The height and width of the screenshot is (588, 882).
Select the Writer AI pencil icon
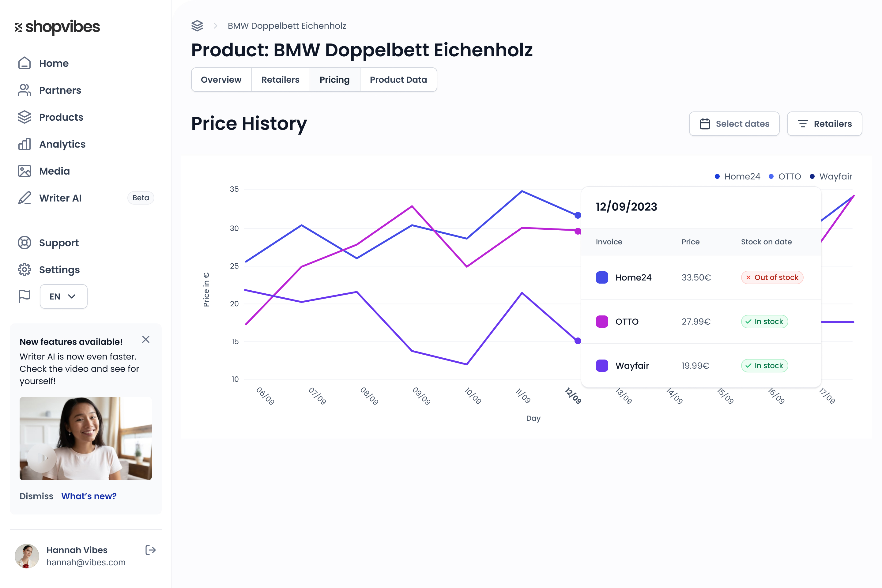24,198
